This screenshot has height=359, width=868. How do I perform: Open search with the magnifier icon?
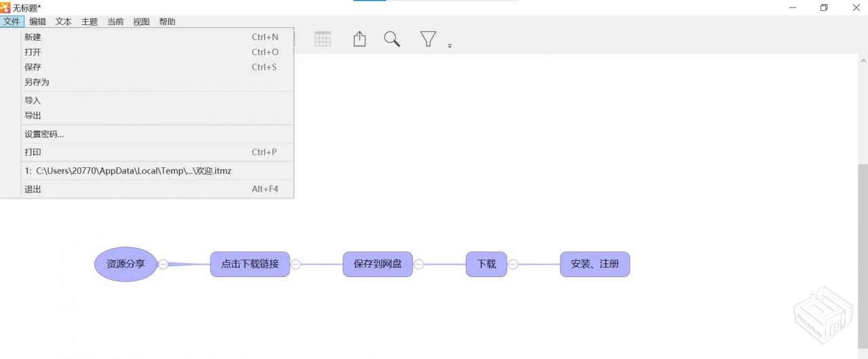[392, 39]
